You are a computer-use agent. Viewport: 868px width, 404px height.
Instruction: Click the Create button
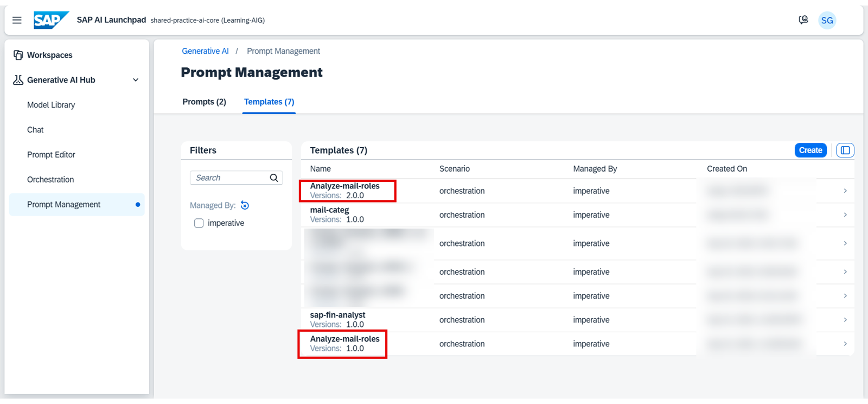tap(810, 150)
